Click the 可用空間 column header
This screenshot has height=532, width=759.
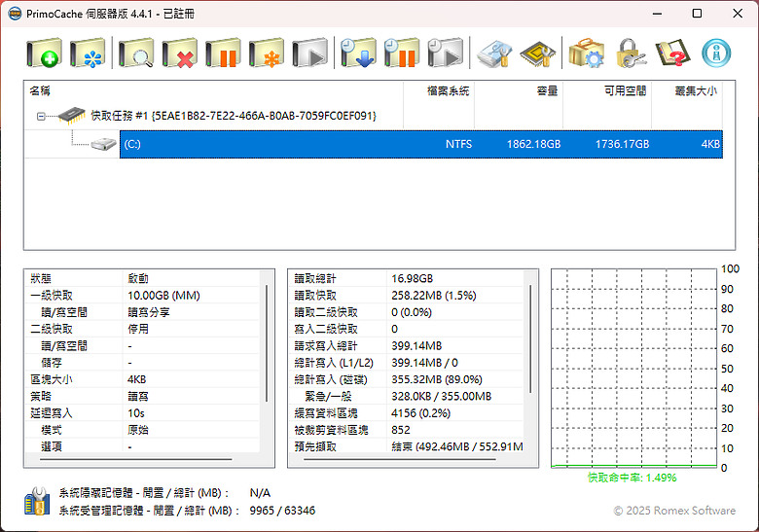tap(607, 90)
